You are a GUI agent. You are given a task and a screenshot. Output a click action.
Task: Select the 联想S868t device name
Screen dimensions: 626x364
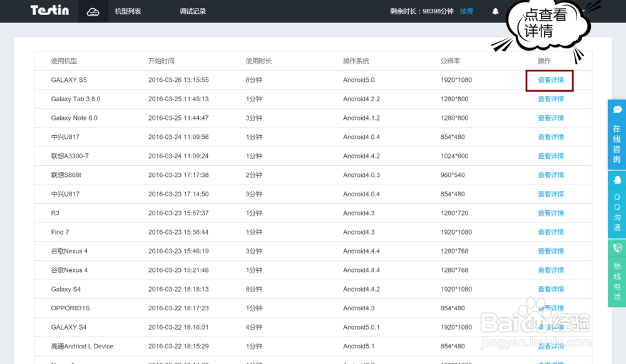point(66,175)
